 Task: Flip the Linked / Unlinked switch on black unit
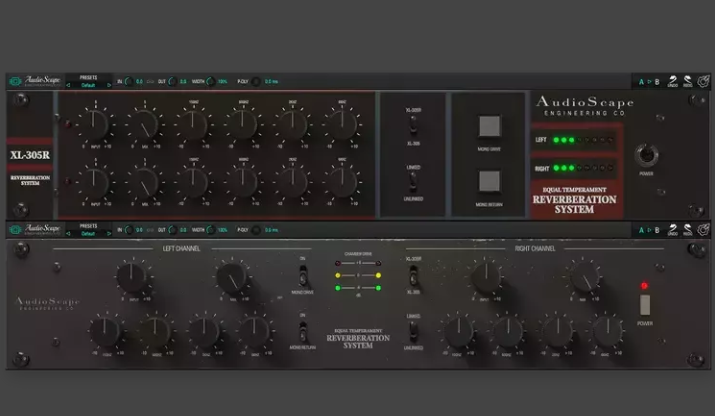pos(413,332)
